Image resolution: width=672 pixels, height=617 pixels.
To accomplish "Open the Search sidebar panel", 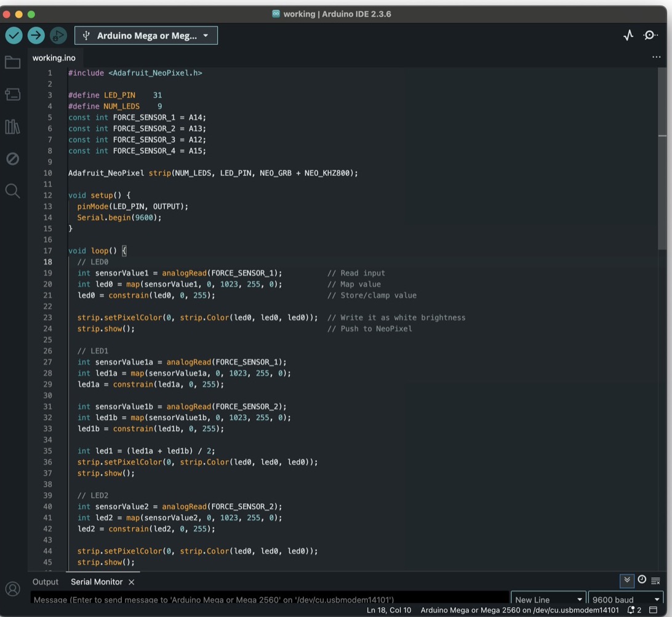I will [x=12, y=191].
